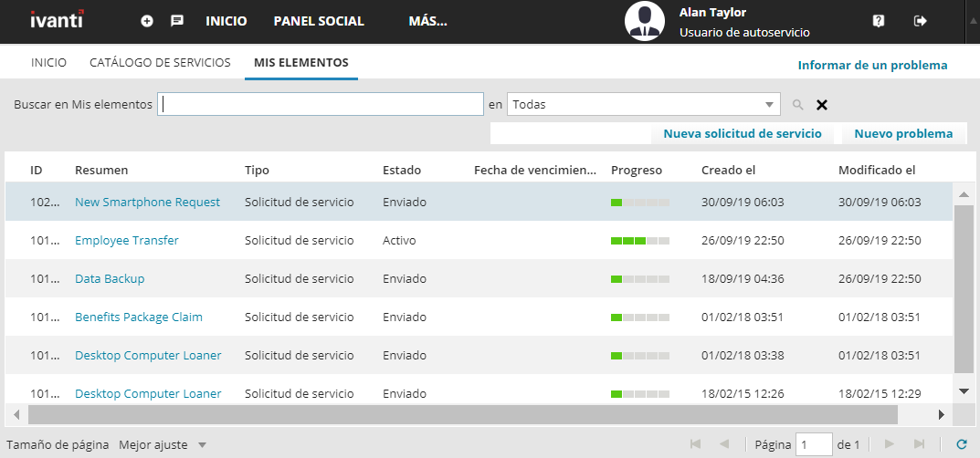Screen dimensions: 980x458
Task: Open the New Smartphone Request link
Action: coord(147,203)
